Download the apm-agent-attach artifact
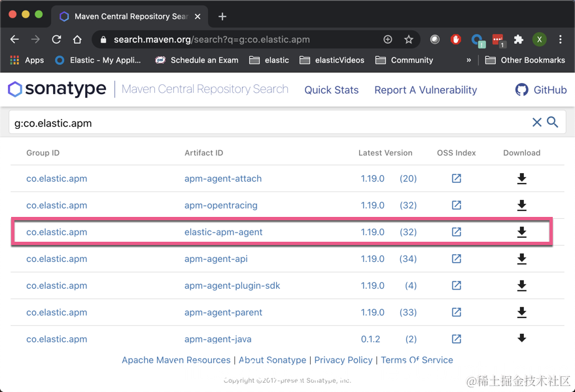This screenshot has height=392, width=575. pos(521,178)
